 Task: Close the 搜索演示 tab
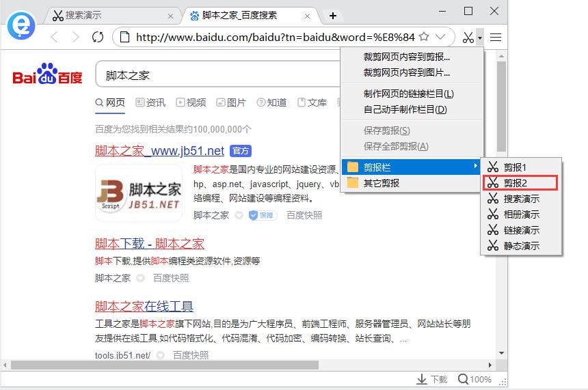click(170, 16)
